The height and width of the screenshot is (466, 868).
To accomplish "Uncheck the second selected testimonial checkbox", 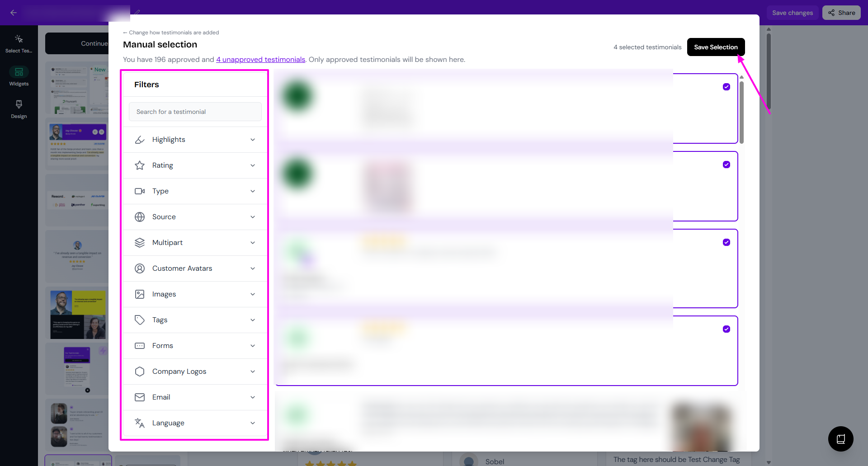I will [x=726, y=165].
